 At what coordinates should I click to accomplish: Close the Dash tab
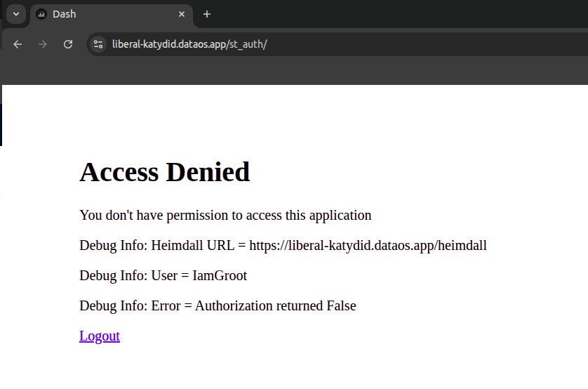pyautogui.click(x=182, y=14)
